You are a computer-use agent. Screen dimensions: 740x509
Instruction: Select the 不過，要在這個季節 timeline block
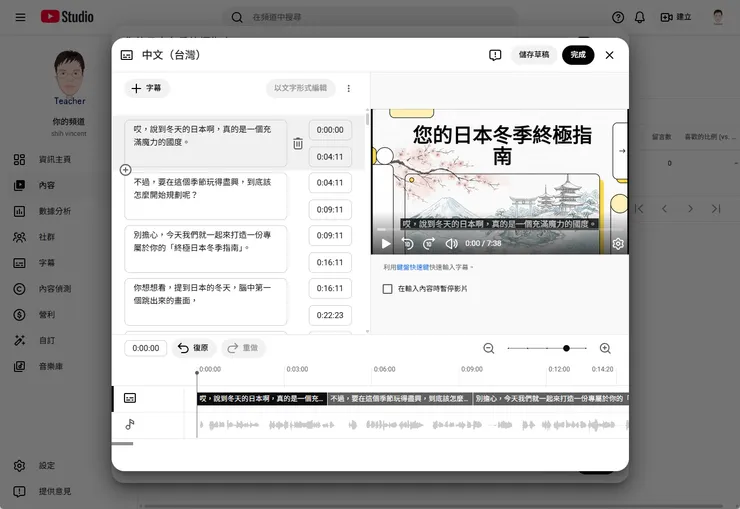[x=400, y=399]
